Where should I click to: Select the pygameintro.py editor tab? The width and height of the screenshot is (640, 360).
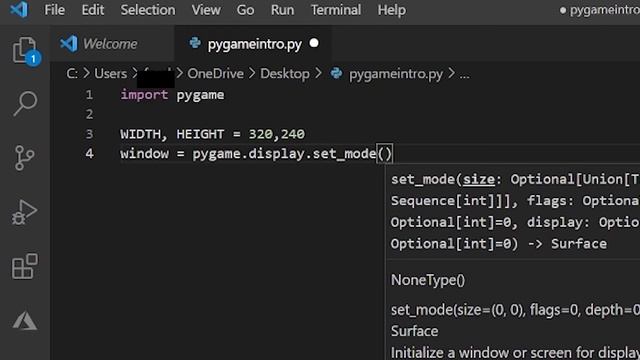coord(253,44)
